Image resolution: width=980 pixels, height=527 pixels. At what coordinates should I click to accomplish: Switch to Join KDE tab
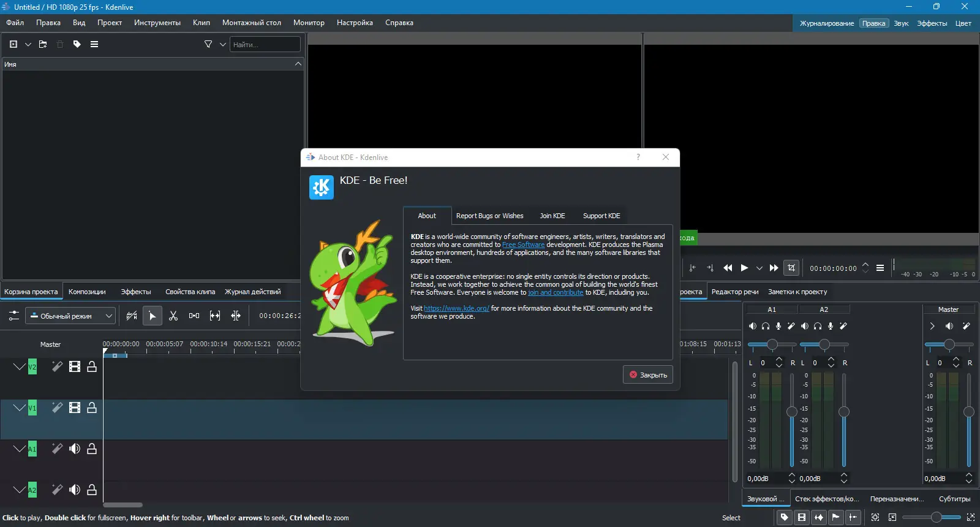point(552,216)
